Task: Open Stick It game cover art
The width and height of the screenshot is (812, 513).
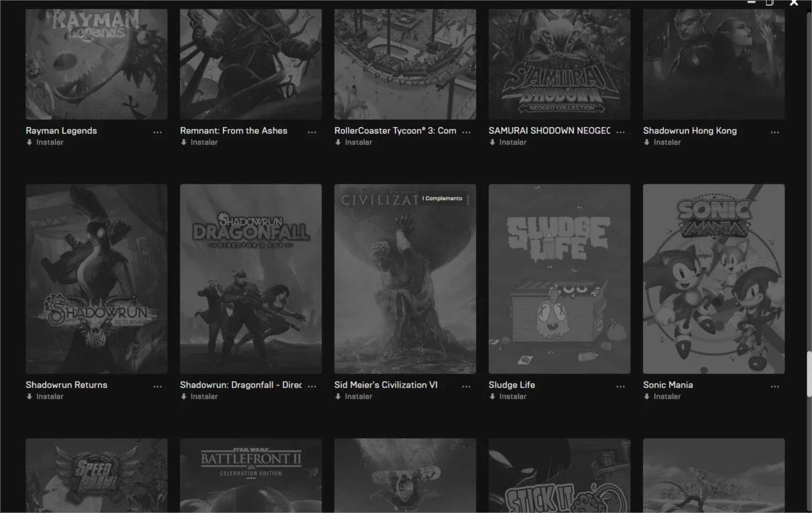Action: pos(559,476)
